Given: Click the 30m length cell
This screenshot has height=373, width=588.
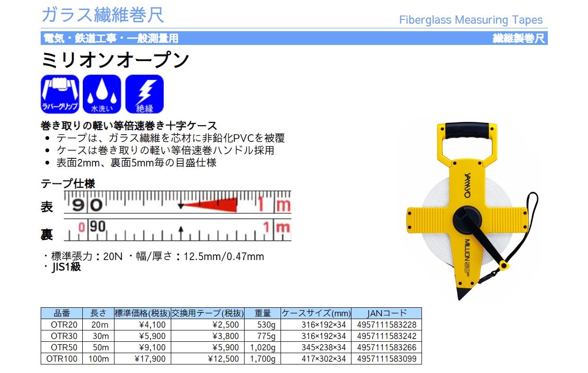Looking at the screenshot, I should click(99, 336).
